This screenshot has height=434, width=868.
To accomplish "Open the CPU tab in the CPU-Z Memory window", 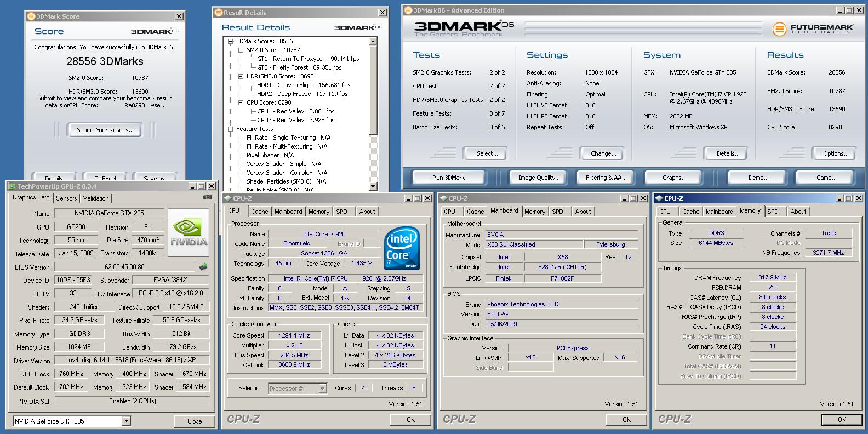I will [x=665, y=212].
